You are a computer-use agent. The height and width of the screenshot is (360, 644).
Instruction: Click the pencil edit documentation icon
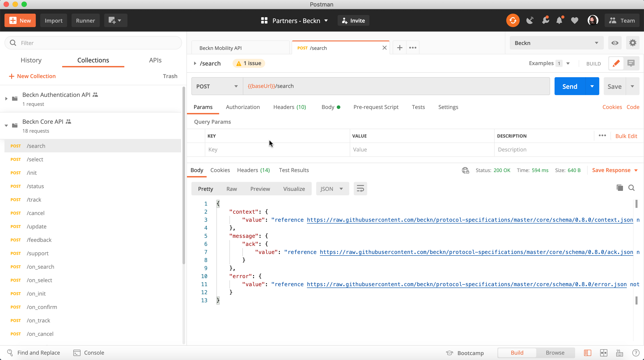pos(616,63)
